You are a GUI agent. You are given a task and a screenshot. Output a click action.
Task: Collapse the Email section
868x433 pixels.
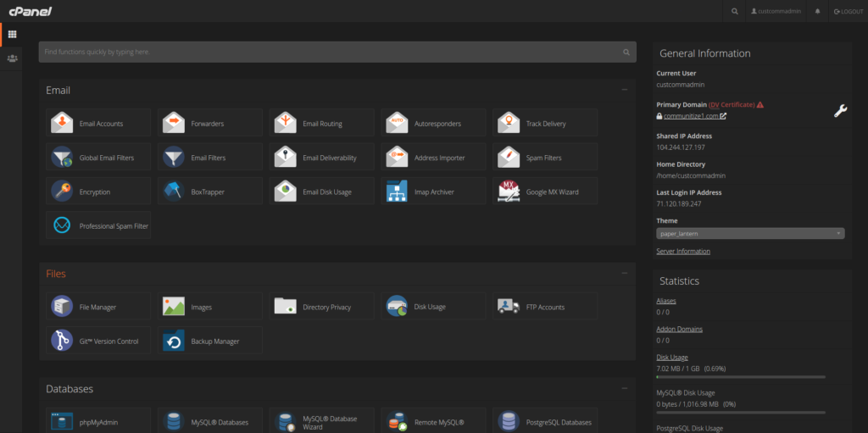click(625, 90)
